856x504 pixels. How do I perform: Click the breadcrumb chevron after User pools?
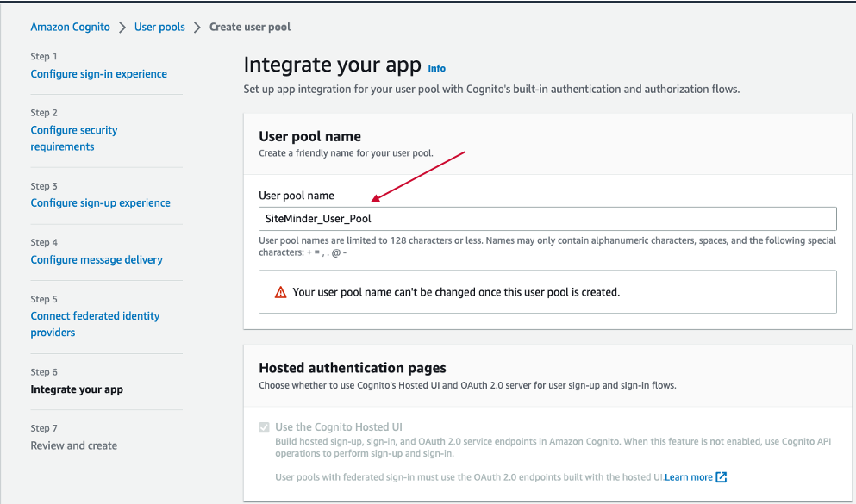point(197,28)
